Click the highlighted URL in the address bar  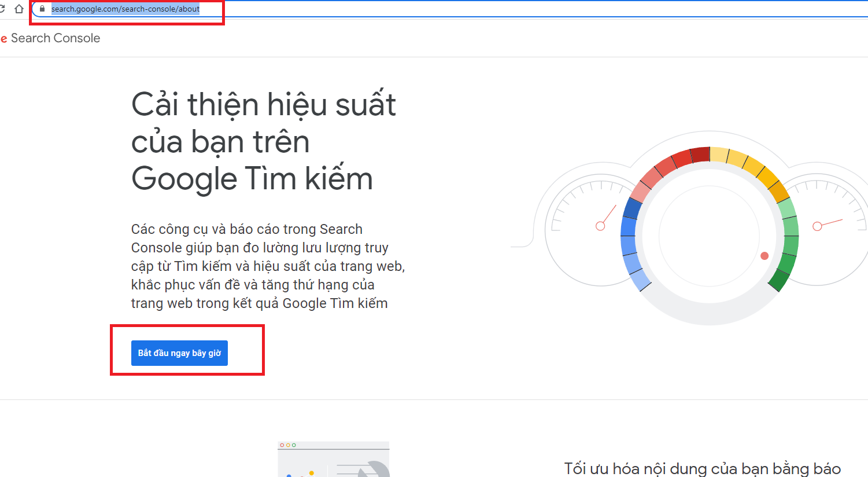point(126,9)
